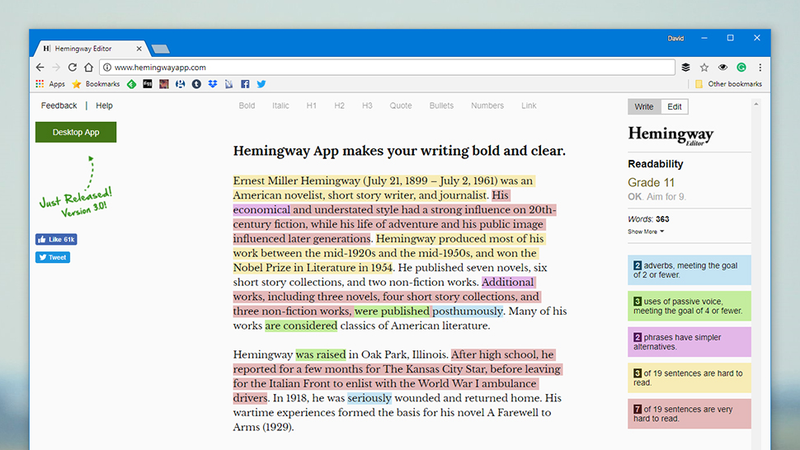
Task: Switch to Edit mode
Action: coord(674,107)
